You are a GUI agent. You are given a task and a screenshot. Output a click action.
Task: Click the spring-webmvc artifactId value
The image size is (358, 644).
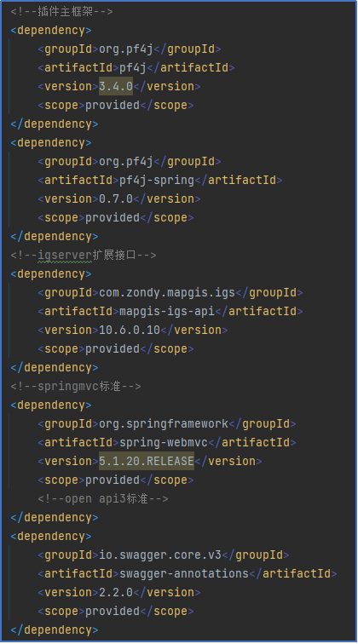(164, 442)
